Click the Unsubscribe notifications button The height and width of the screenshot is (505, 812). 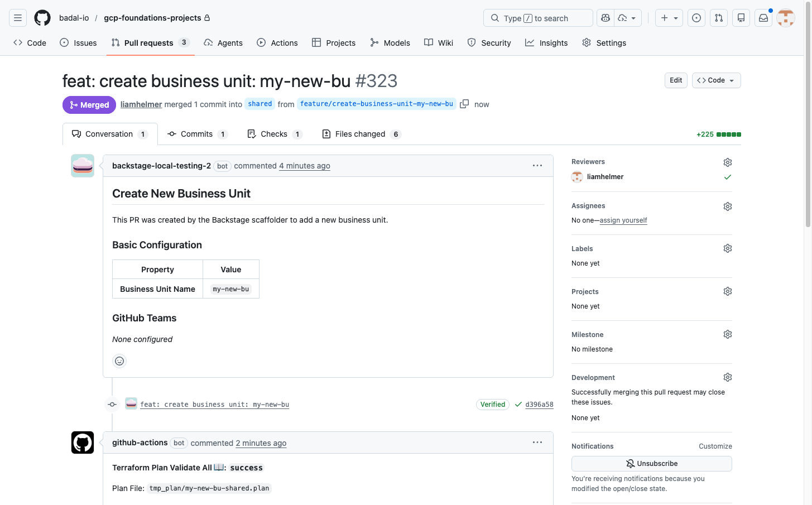point(652,464)
